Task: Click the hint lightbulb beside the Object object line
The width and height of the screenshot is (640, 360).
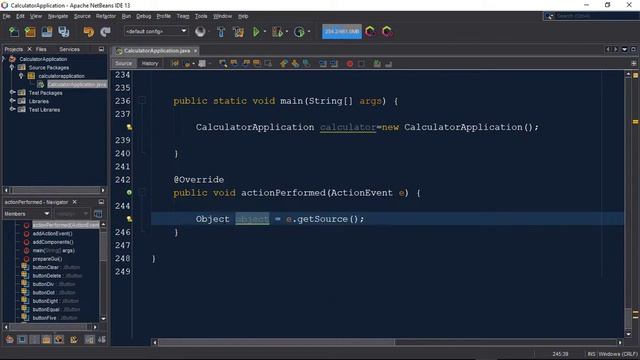Action: [129, 219]
